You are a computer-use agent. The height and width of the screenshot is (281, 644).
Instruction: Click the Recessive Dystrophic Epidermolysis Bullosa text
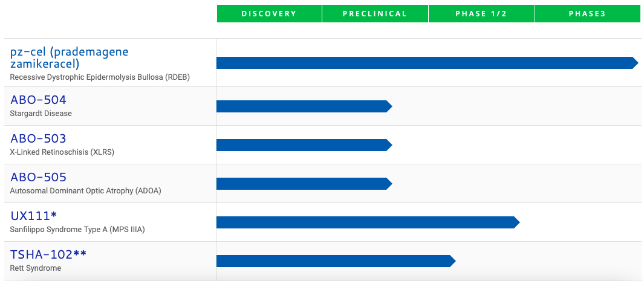[x=100, y=77]
